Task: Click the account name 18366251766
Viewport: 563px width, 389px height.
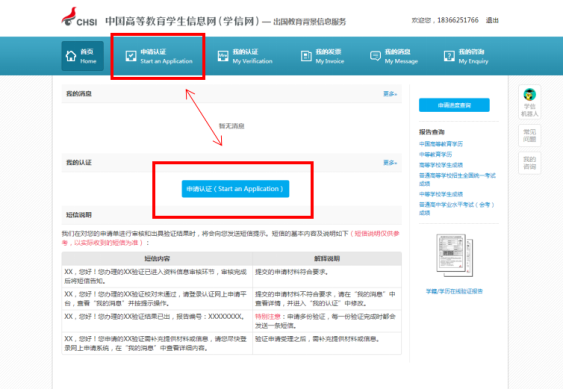Action: [x=458, y=20]
